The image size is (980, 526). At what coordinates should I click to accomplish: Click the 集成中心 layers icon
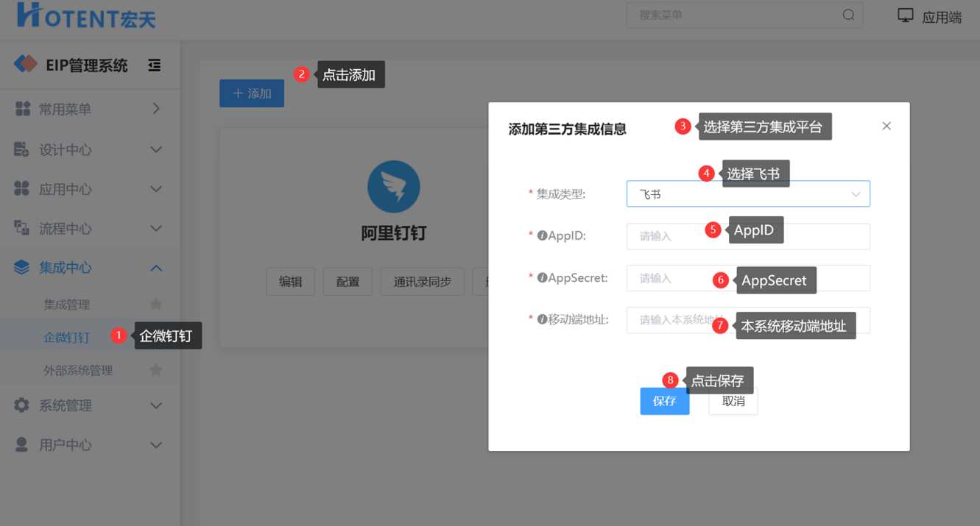(x=22, y=267)
